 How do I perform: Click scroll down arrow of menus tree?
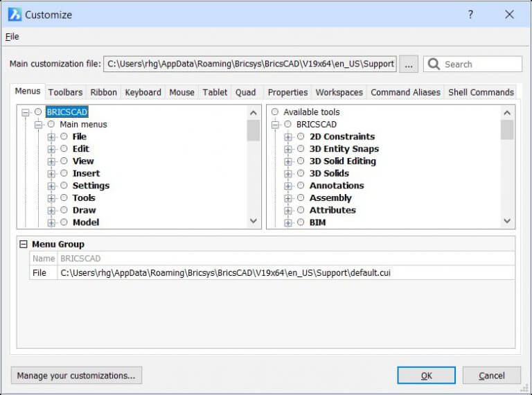click(x=254, y=221)
